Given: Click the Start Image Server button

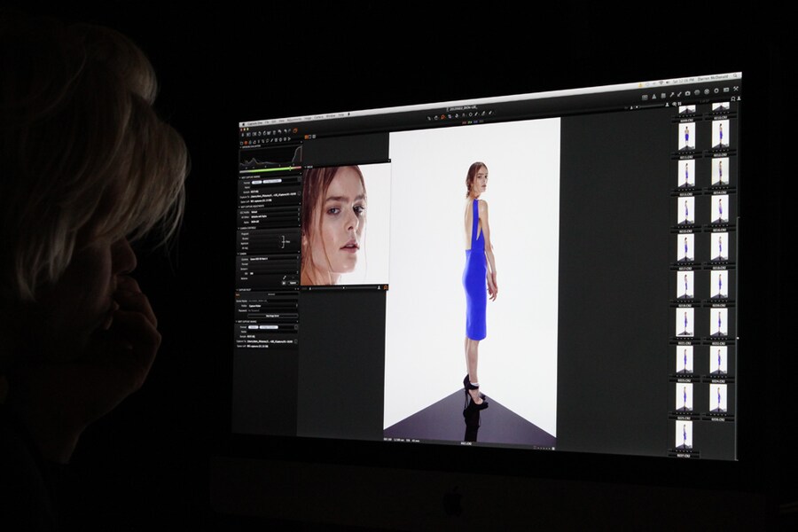Looking at the screenshot, I should [x=273, y=316].
